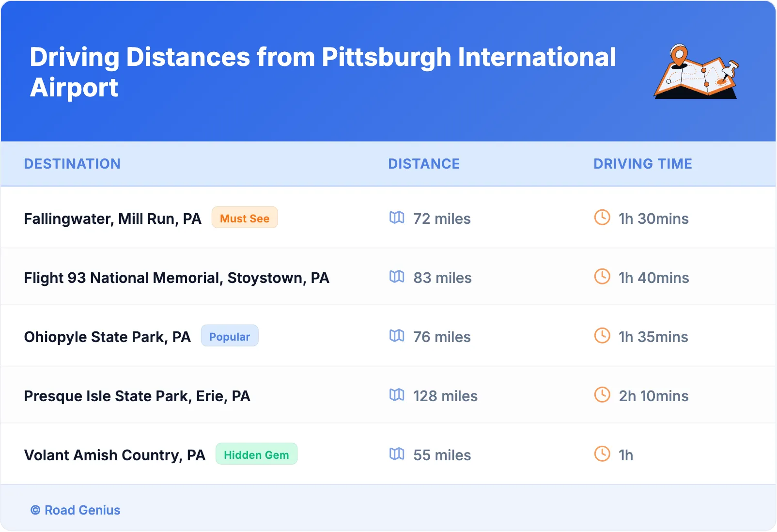Image resolution: width=777 pixels, height=532 pixels.
Task: Select the Popular badge
Action: (x=230, y=336)
